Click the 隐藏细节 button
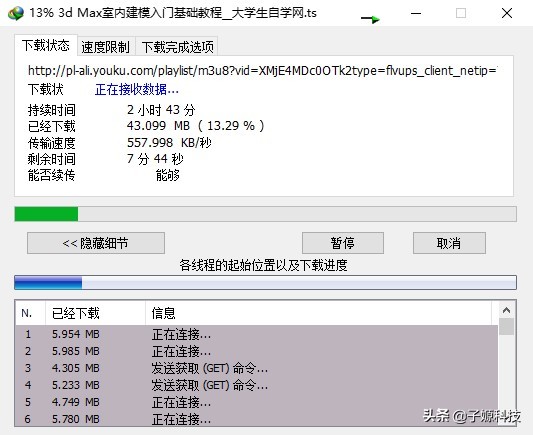533x435 pixels. click(96, 243)
